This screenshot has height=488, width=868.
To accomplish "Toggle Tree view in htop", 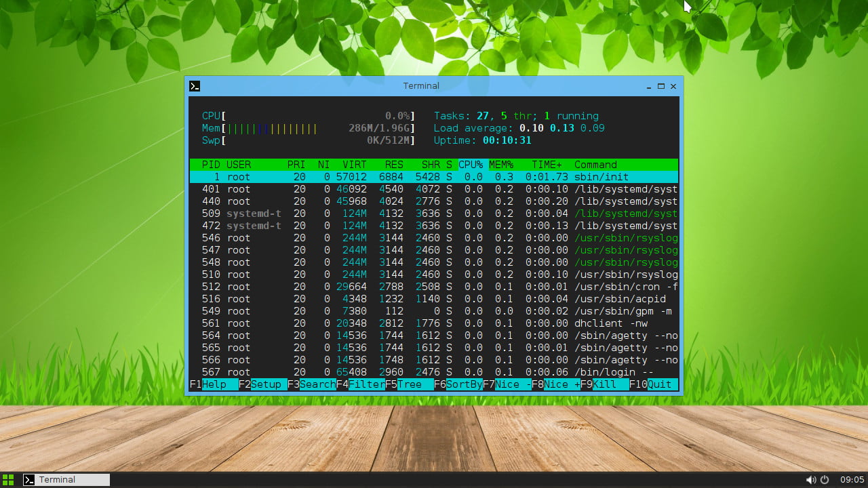I will coord(410,384).
